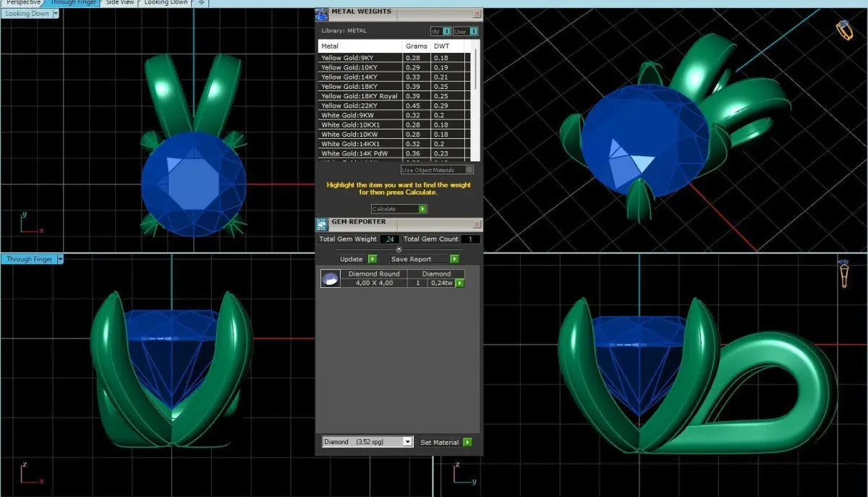Click the 4,00 X 4,00 size cell
Image resolution: width=868 pixels, height=497 pixels.
coord(374,283)
